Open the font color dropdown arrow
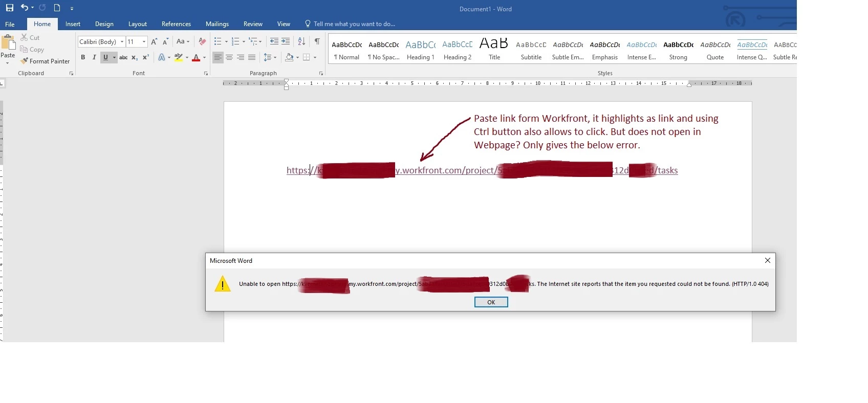 (204, 57)
